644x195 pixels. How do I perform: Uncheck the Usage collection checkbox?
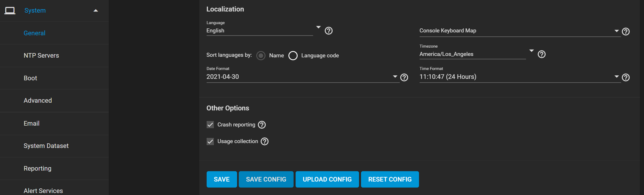coord(210,141)
